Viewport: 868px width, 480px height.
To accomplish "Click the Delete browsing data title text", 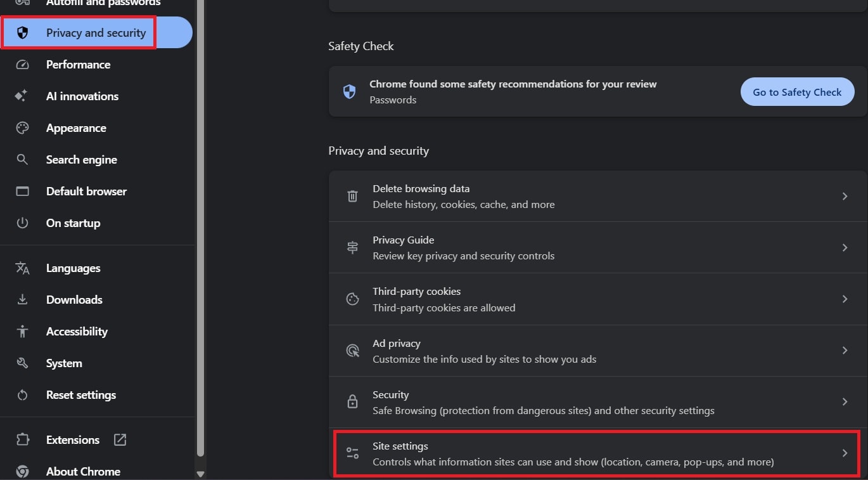I will [x=421, y=189].
